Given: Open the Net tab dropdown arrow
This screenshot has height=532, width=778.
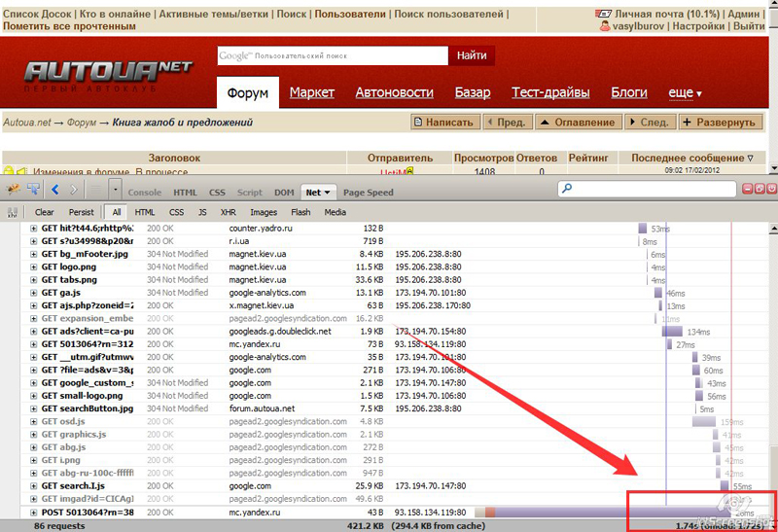Looking at the screenshot, I should 327,193.
